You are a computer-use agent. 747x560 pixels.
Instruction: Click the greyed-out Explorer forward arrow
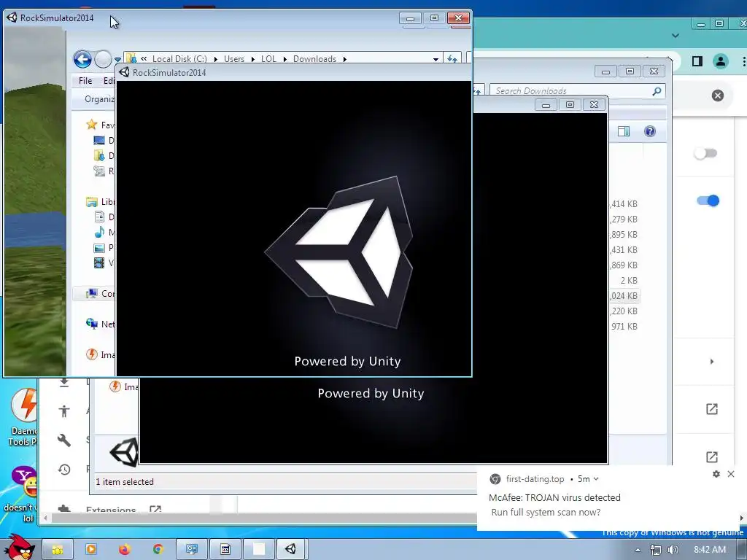point(103,60)
